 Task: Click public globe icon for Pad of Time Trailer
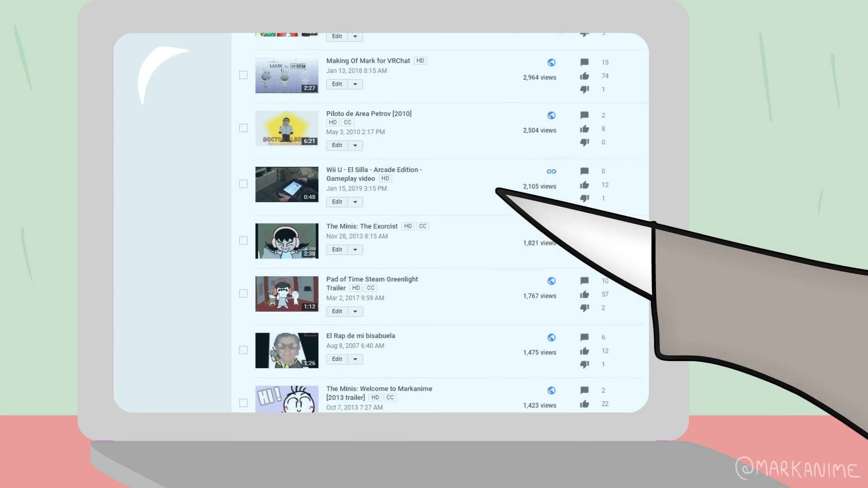tap(551, 281)
